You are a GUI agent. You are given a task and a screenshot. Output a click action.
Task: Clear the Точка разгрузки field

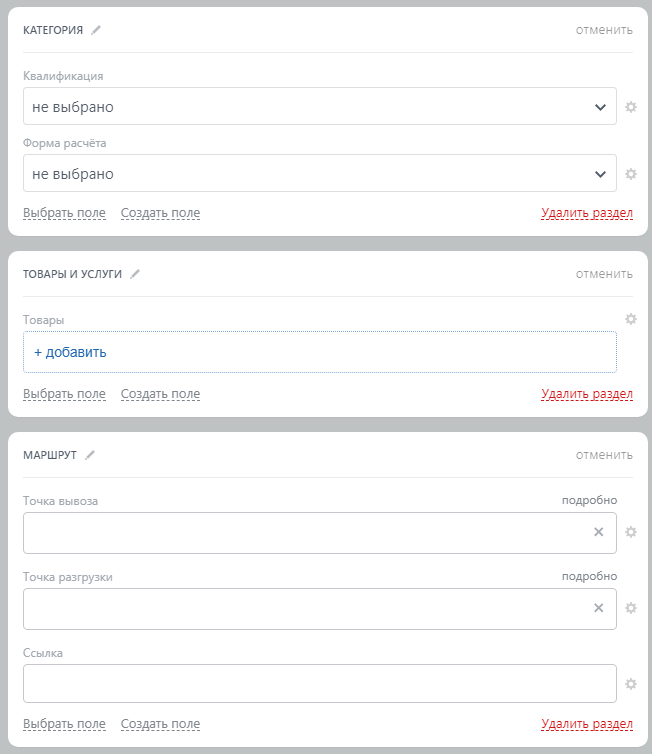coord(599,608)
